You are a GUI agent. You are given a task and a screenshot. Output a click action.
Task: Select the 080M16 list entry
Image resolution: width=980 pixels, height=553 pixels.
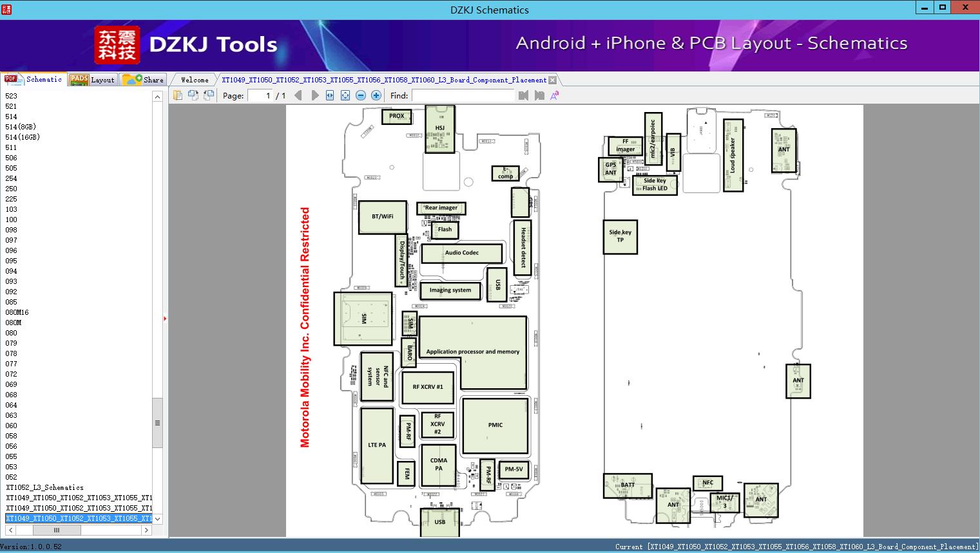17,312
